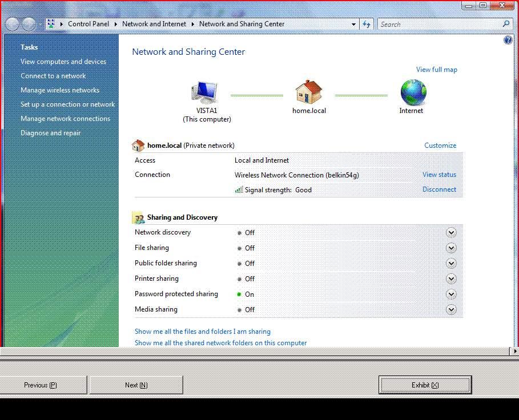Open Manage network connections task
Image resolution: width=519 pixels, height=420 pixels.
[65, 118]
